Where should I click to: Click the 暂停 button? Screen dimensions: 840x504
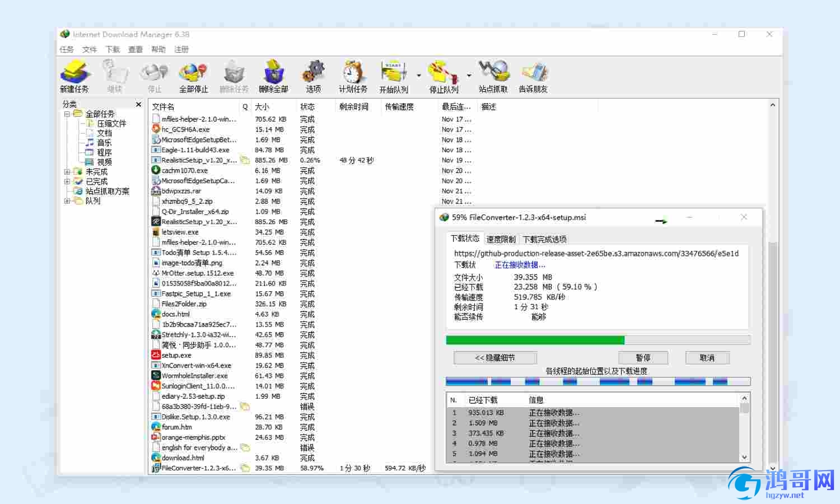643,357
